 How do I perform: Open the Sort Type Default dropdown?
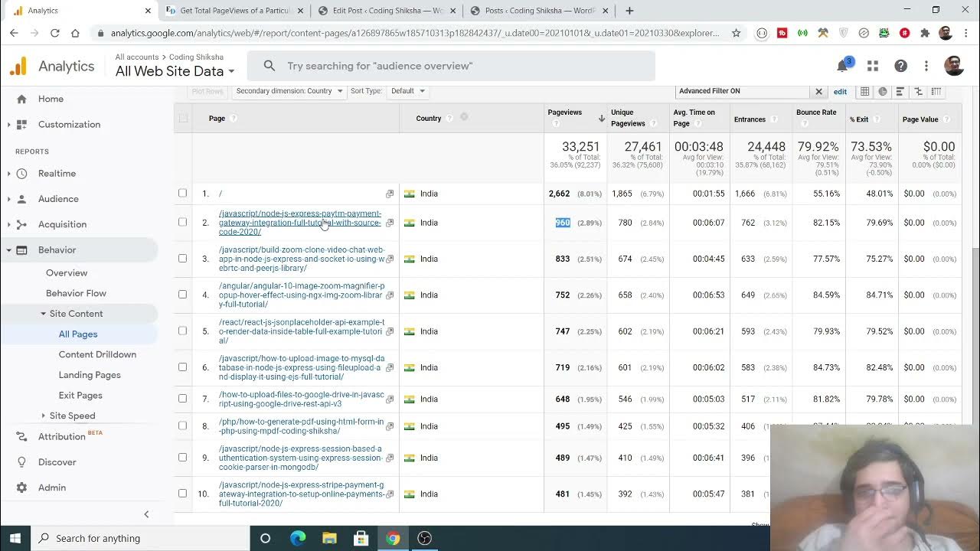[x=407, y=91]
